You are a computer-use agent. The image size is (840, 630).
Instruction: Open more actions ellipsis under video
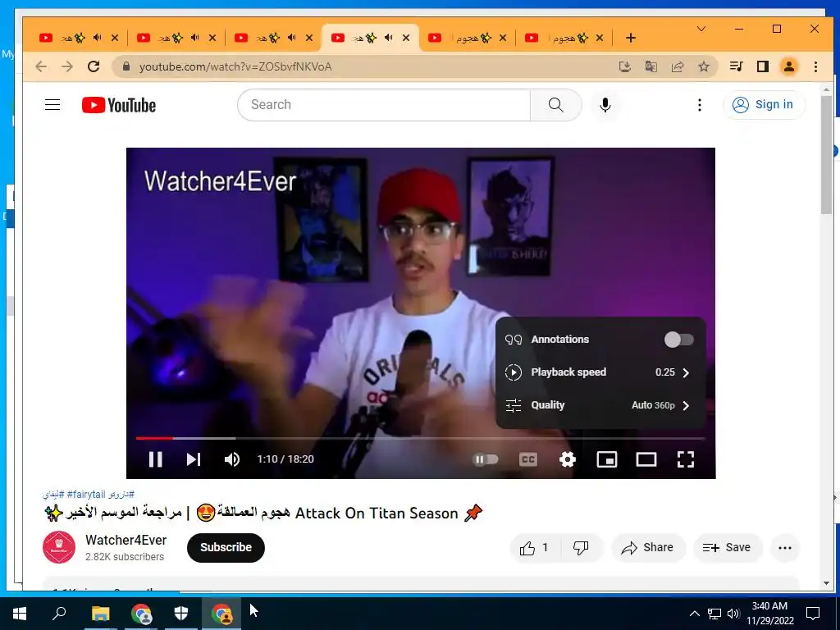(785, 547)
